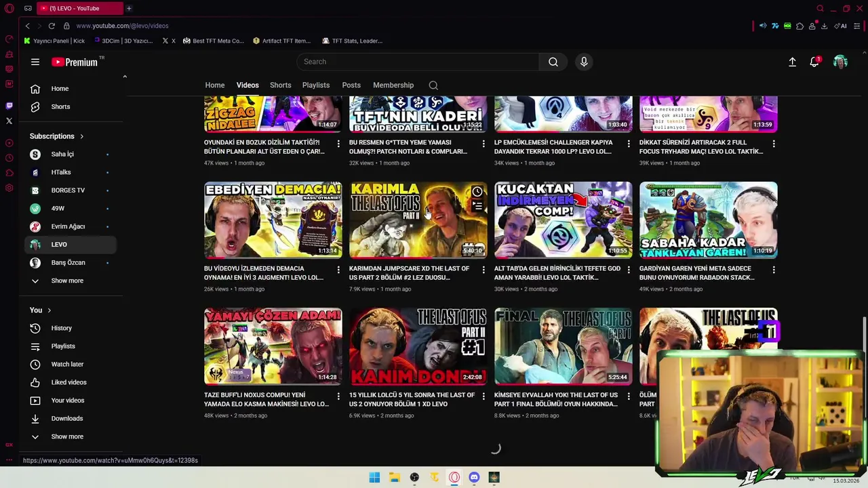
Task: Click the YouTube search input field
Action: pos(418,62)
